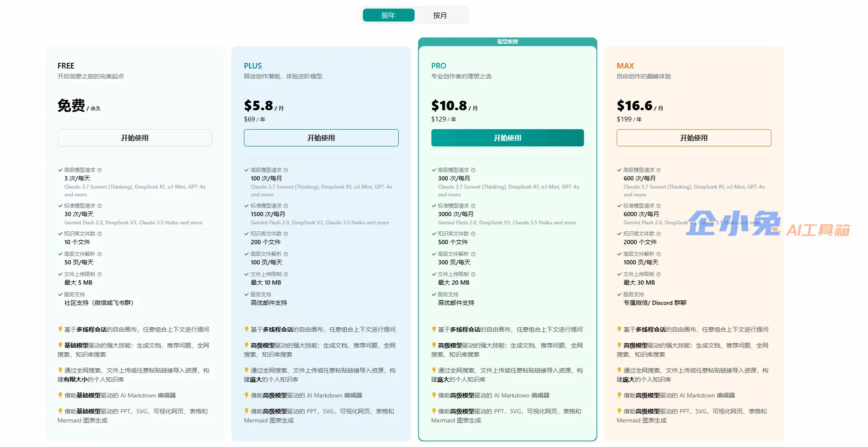Open help icon for MAX 标准模型请求
This screenshot has width=868, height=447.
[x=659, y=206]
